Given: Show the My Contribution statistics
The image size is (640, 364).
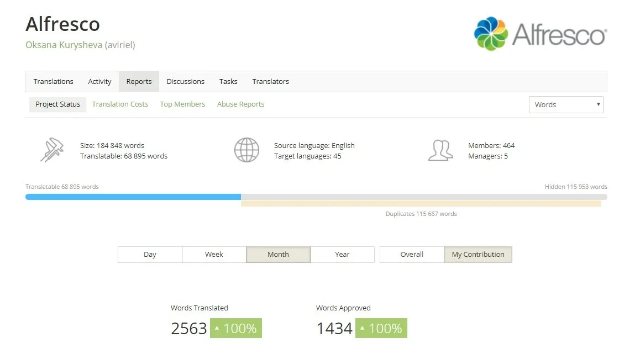Looking at the screenshot, I should (478, 255).
